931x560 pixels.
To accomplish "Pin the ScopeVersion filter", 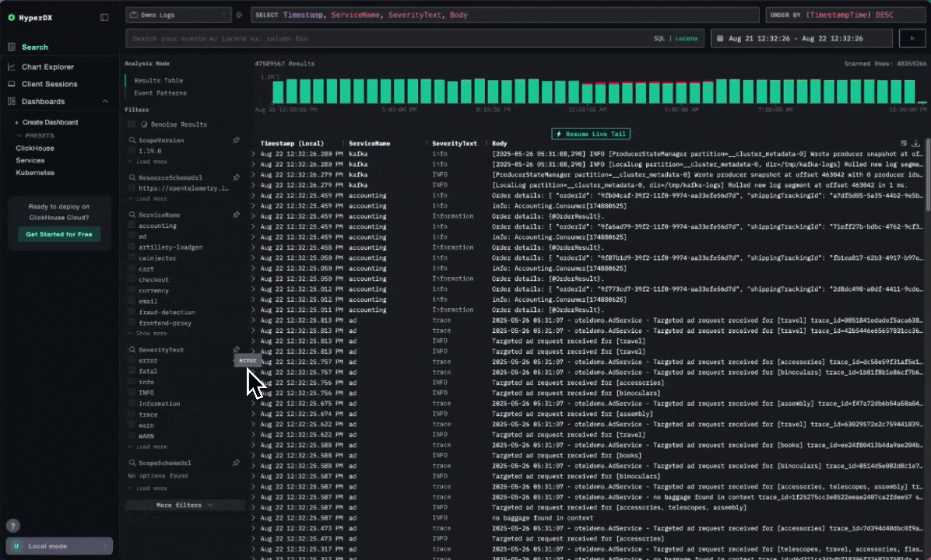I will [236, 140].
